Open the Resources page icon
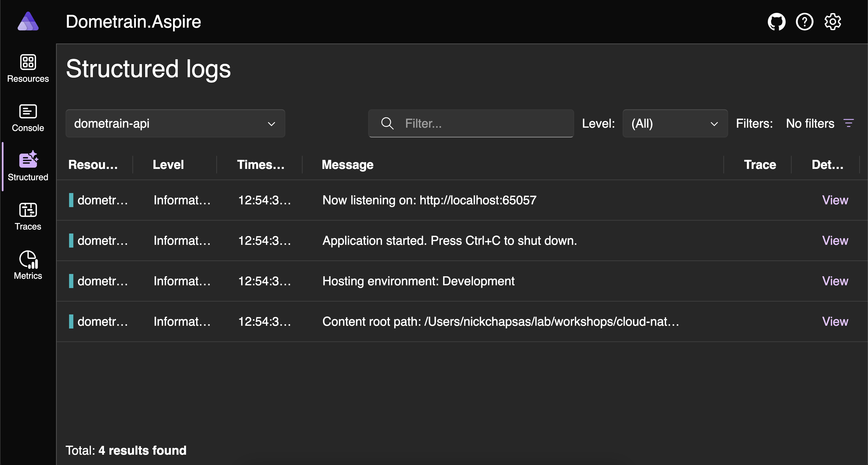The image size is (868, 465). point(28,62)
